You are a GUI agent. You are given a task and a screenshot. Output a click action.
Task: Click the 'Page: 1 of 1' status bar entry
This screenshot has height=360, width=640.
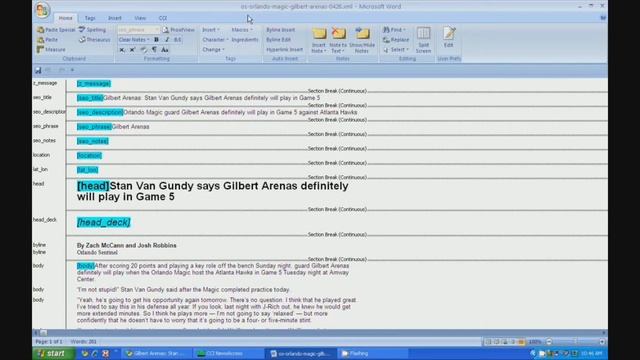point(49,342)
